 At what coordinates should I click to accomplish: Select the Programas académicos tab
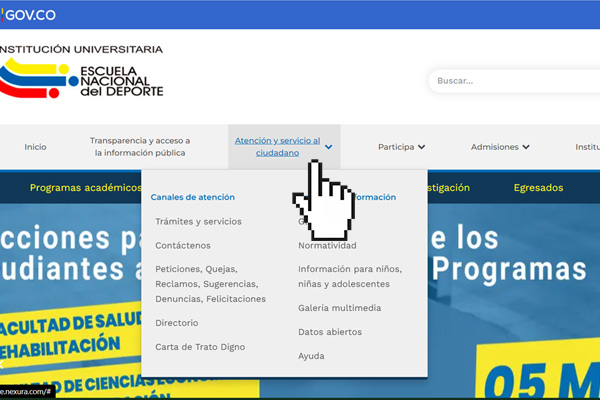click(85, 187)
